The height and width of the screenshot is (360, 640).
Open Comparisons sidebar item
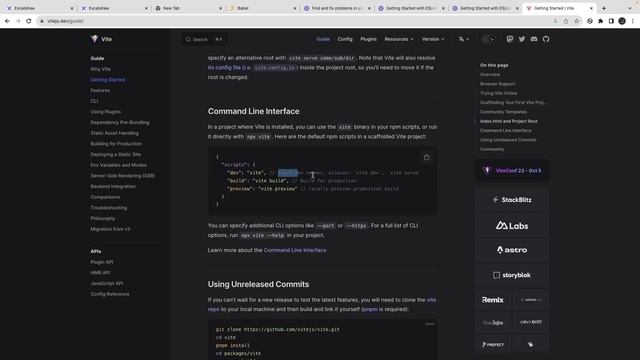(x=105, y=197)
